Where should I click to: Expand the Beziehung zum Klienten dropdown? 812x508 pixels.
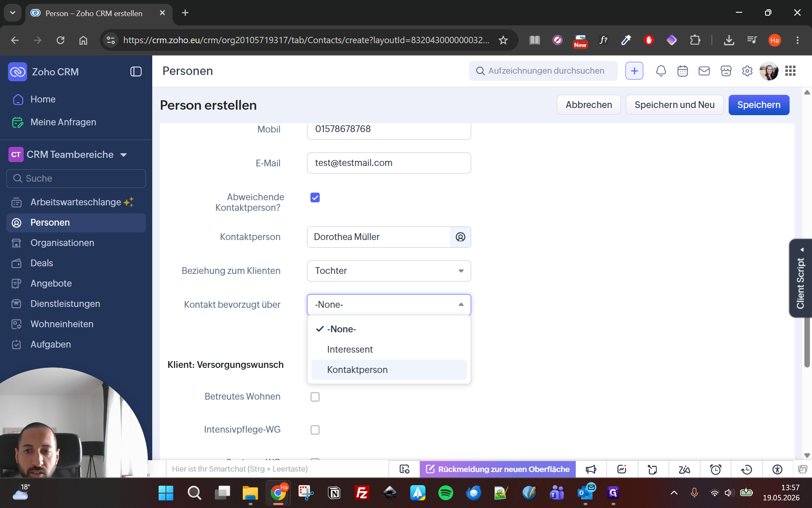coord(389,271)
